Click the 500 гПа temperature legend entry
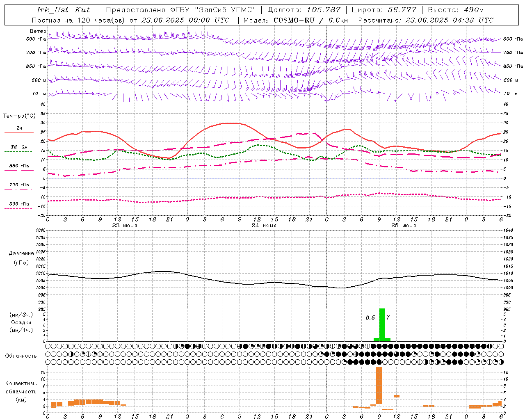The height and width of the screenshot is (420, 525). (19, 204)
